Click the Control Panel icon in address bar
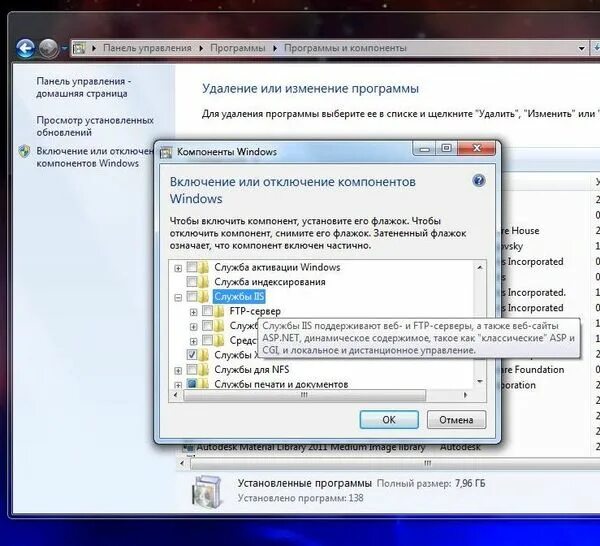This screenshot has height=546, width=600. click(x=79, y=48)
